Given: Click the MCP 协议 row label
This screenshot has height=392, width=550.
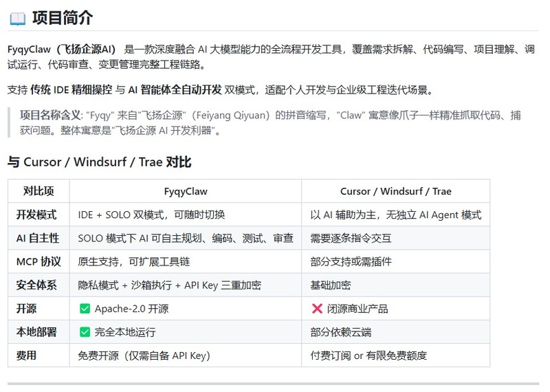Looking at the screenshot, I should coord(38,262).
